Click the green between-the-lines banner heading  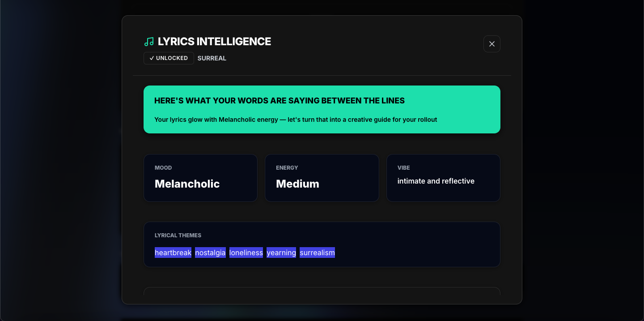point(280,101)
